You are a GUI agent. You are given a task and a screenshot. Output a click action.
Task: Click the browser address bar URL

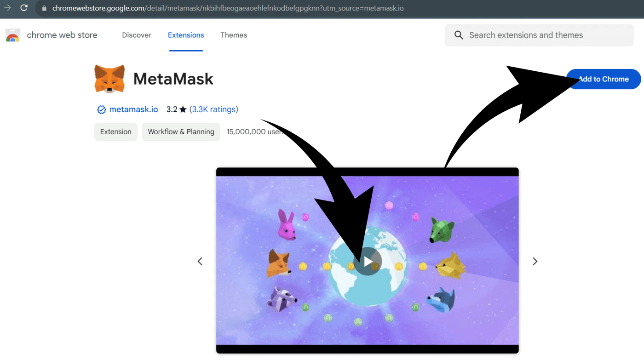pos(228,8)
